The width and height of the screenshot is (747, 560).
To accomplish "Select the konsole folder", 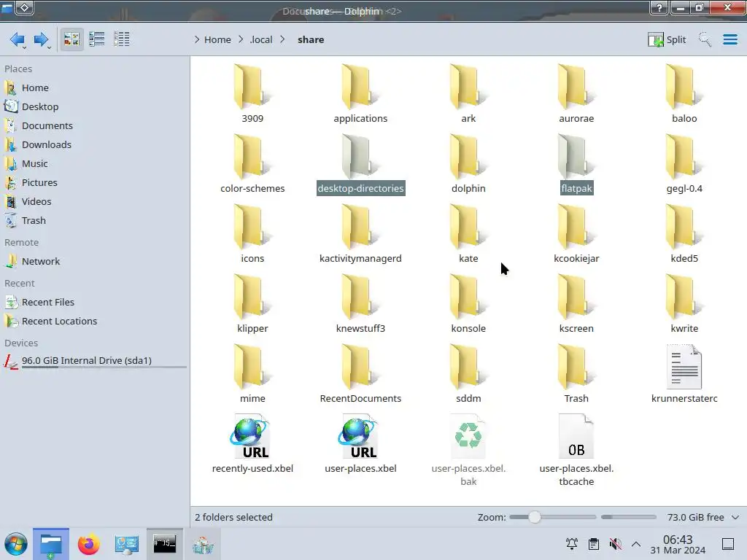I will pos(468,304).
